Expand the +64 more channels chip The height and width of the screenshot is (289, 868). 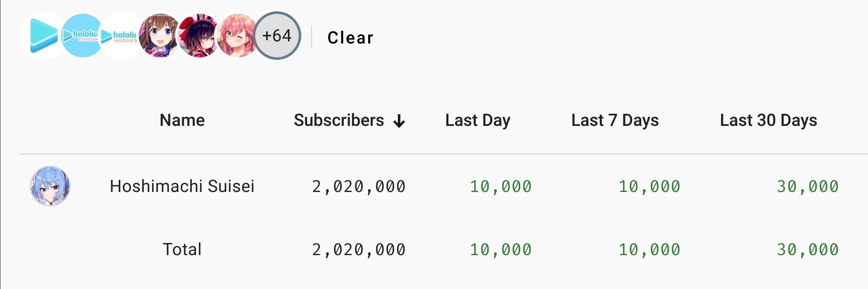click(x=277, y=36)
